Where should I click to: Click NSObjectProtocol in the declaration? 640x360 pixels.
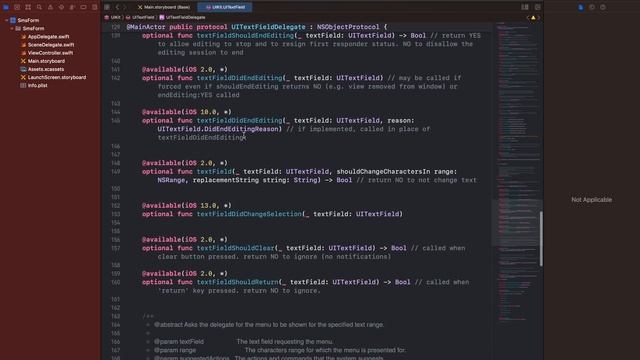pyautogui.click(x=348, y=27)
